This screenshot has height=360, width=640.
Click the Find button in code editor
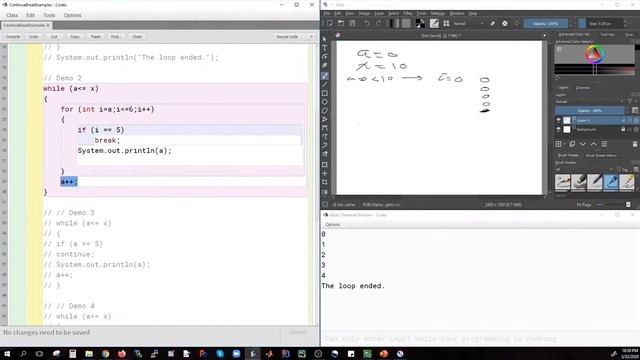(116, 36)
